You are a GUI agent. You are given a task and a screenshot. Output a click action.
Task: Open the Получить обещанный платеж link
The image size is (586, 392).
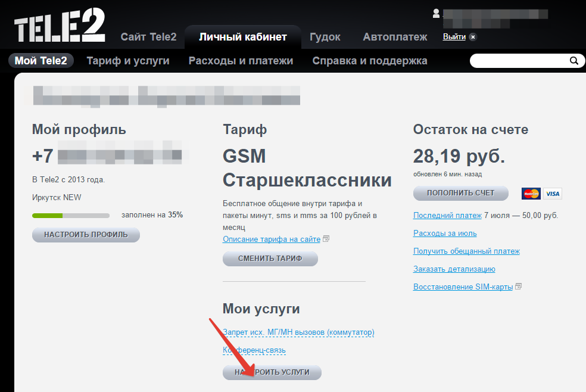tap(467, 251)
